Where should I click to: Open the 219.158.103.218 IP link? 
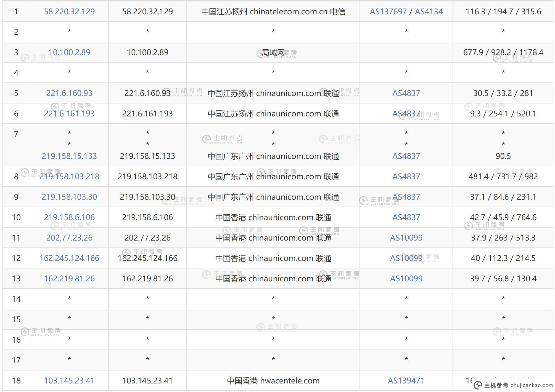(x=69, y=177)
